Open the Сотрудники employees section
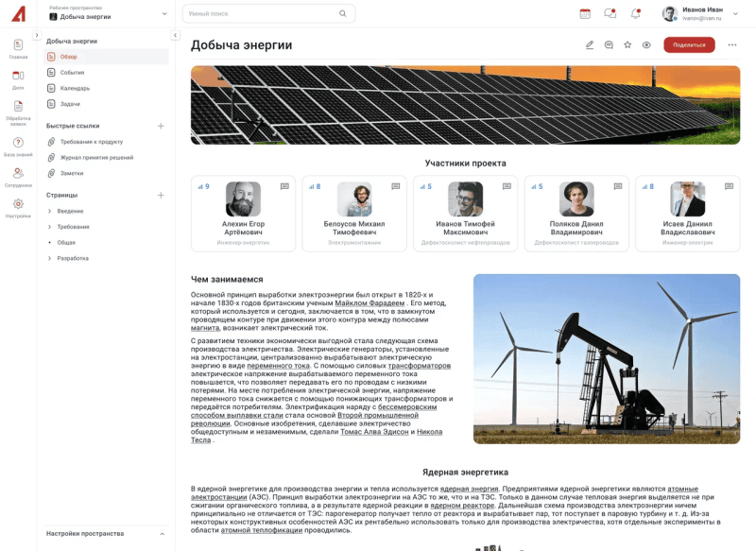The image size is (756, 551). point(18,177)
